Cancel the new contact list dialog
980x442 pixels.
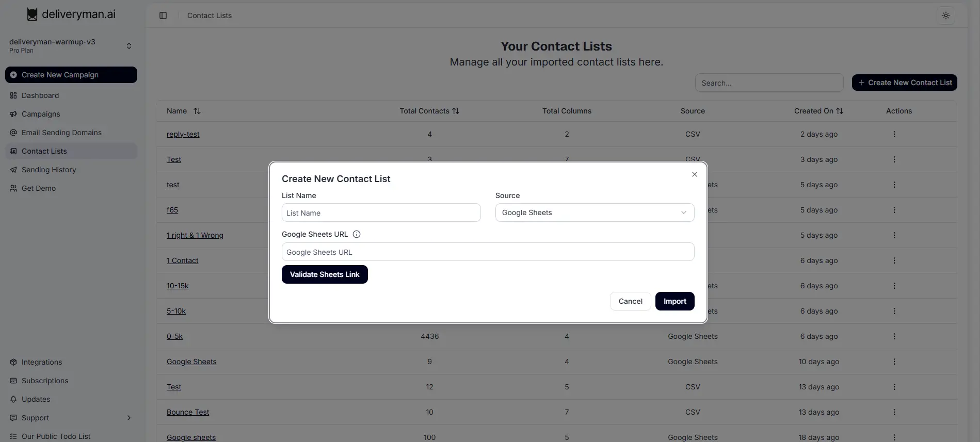point(630,301)
